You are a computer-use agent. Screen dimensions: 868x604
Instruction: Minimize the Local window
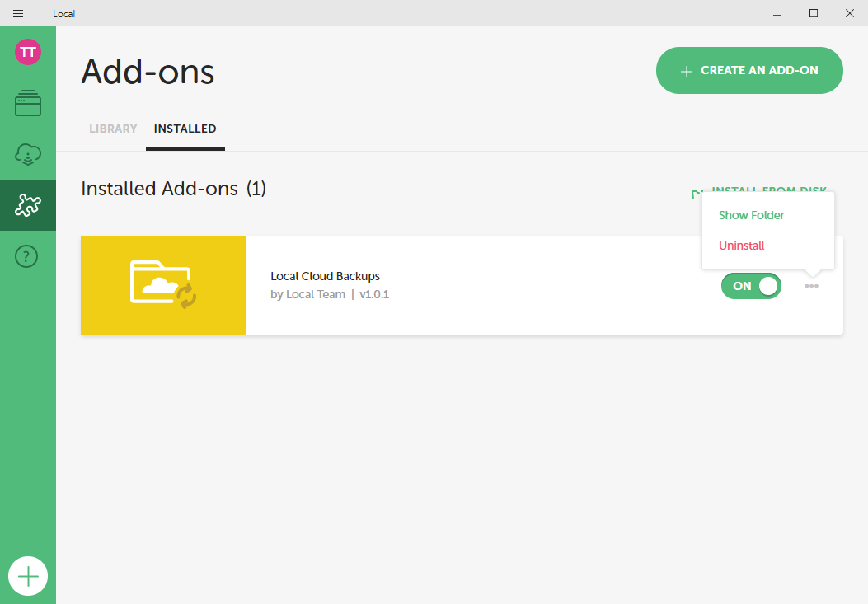pyautogui.click(x=777, y=13)
